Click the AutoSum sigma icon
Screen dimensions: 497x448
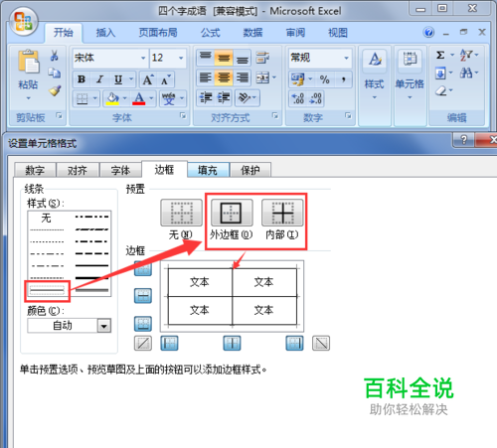(440, 55)
